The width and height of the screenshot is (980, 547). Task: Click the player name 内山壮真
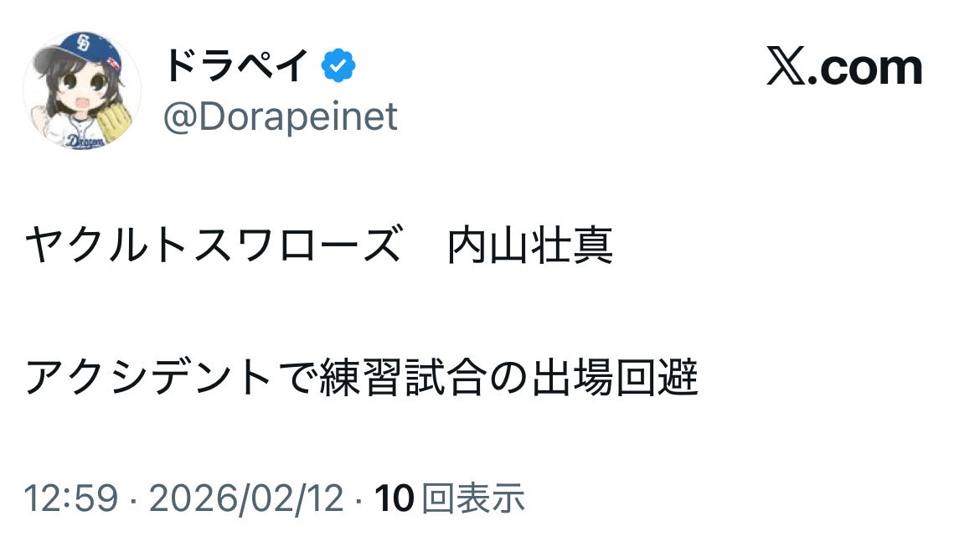point(530,246)
